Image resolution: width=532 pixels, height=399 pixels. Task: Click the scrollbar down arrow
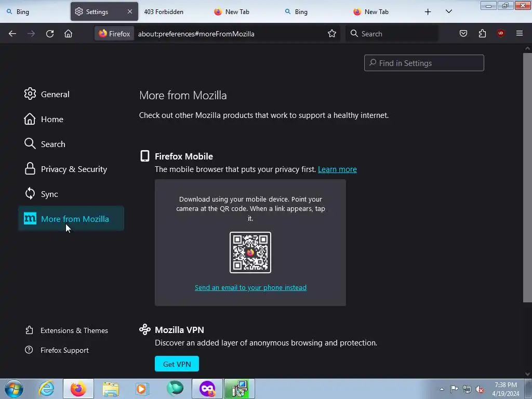[x=527, y=374]
